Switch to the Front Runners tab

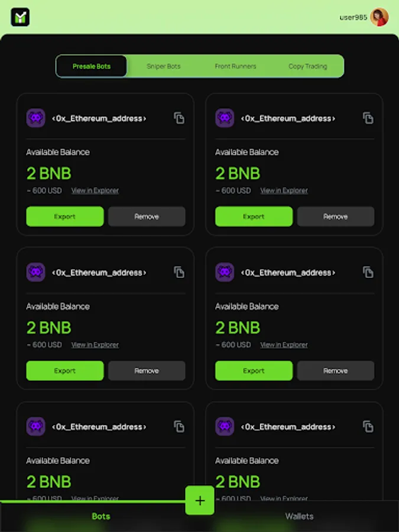coord(235,66)
